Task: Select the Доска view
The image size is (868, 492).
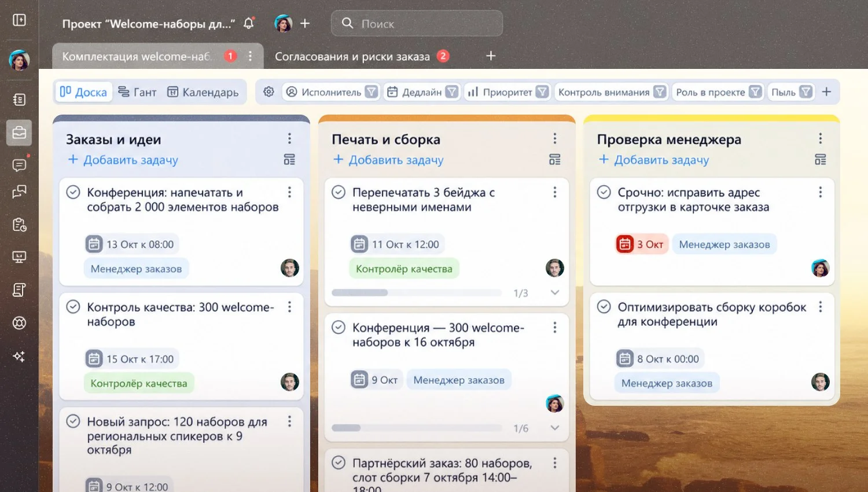Action: pos(84,92)
